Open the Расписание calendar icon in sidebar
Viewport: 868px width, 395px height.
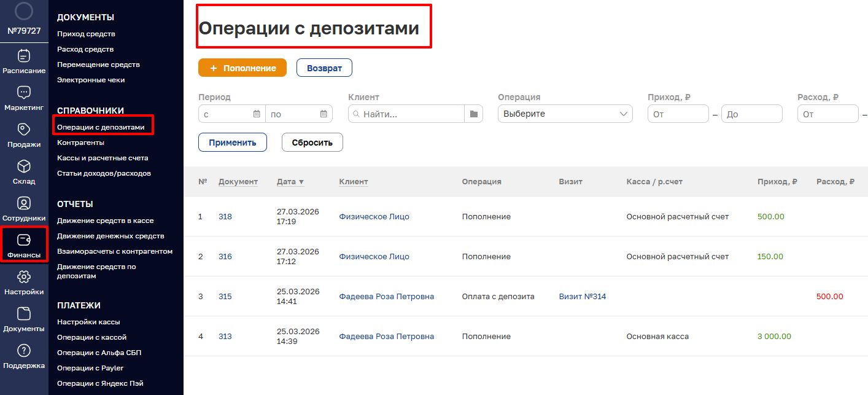(23, 57)
